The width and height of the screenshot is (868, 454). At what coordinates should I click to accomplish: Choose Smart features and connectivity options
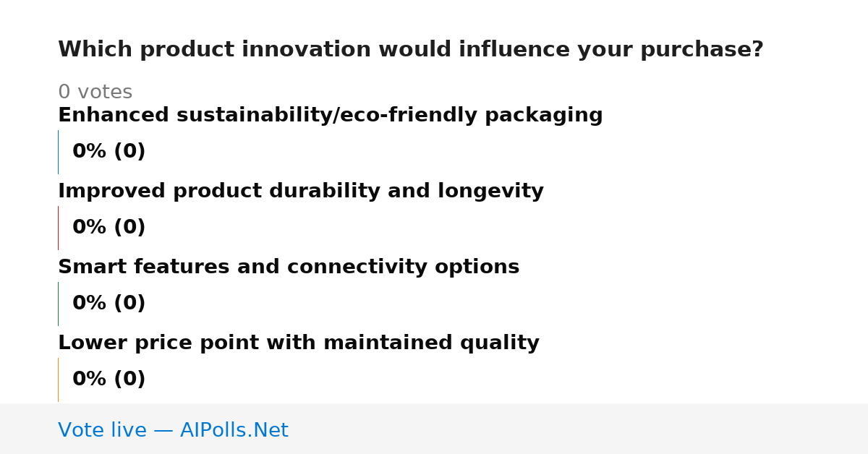coord(289,267)
